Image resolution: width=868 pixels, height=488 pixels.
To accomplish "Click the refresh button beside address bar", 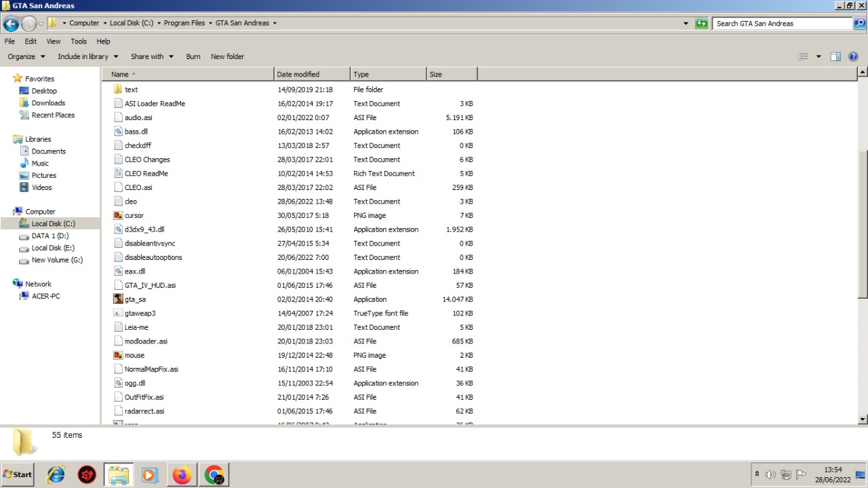I will 702,23.
